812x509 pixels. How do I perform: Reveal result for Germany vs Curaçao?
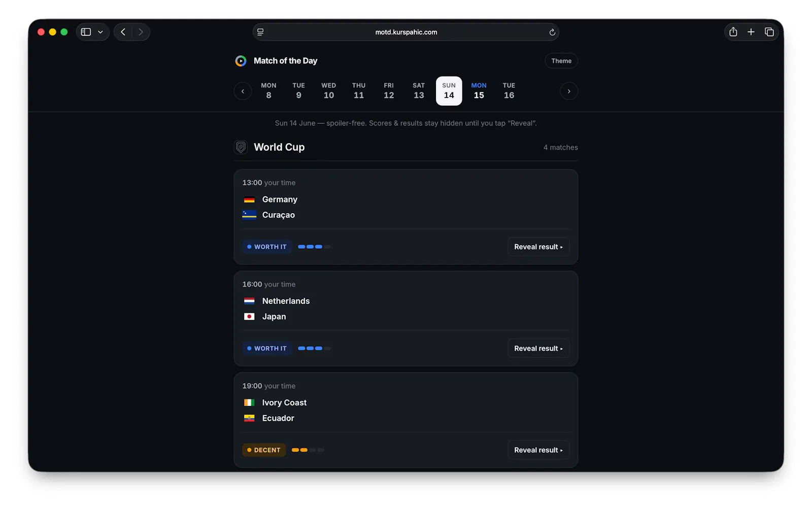point(538,247)
